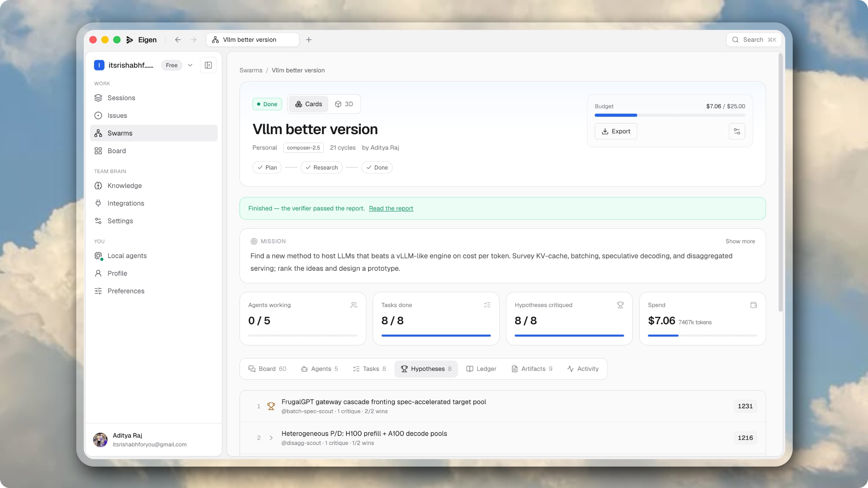The image size is (868, 488).
Task: Click the Hypotheses critiqued trophy icon
Action: pyautogui.click(x=620, y=305)
